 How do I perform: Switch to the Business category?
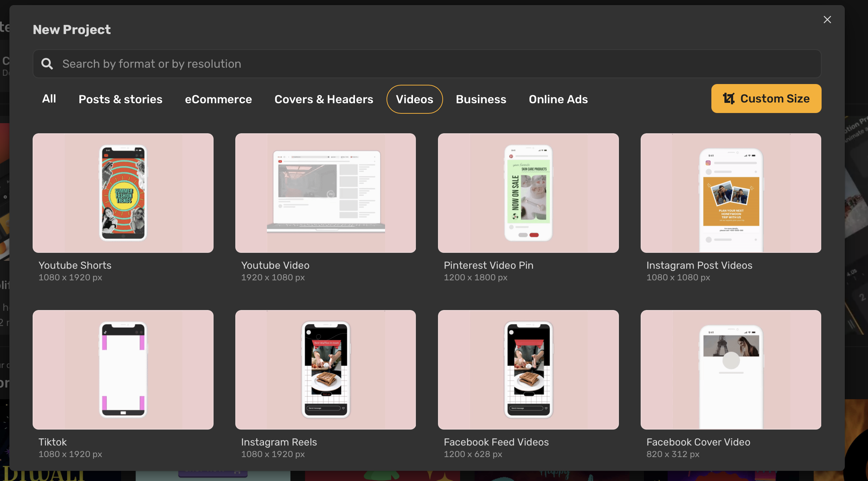click(481, 99)
